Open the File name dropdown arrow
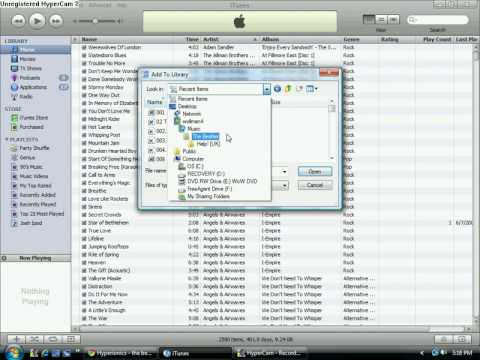Screen dimensions: 480x360 pyautogui.click(x=284, y=172)
